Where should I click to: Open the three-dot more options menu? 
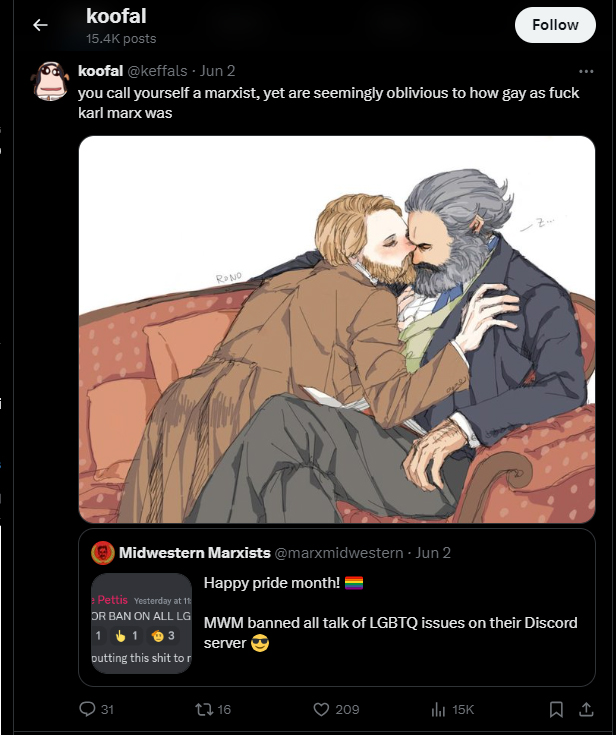point(586,71)
